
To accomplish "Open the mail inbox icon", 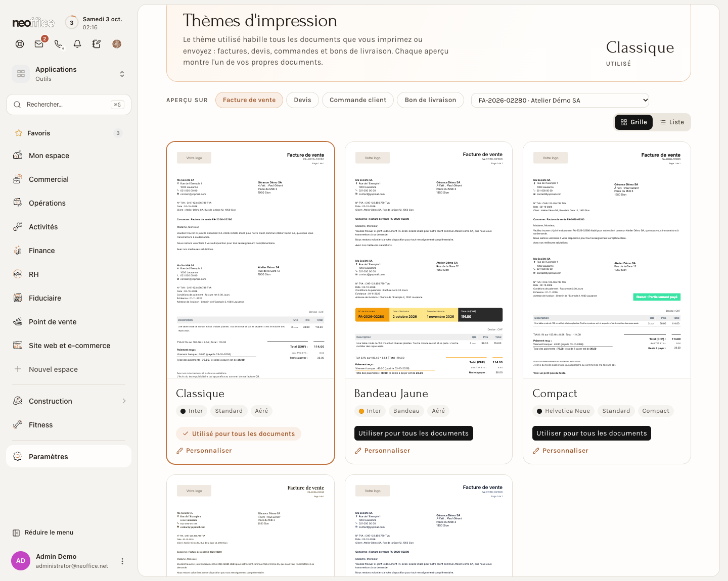I will 39,44.
